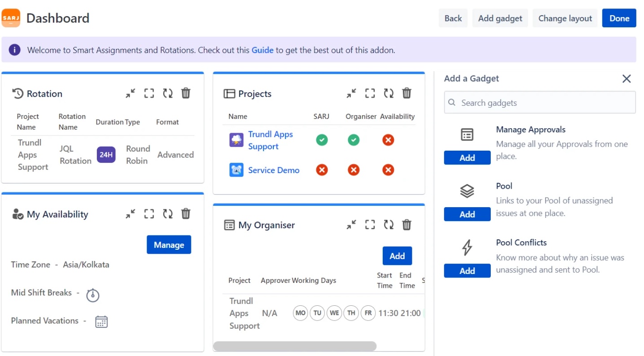Click the Add gadget button

tap(500, 18)
